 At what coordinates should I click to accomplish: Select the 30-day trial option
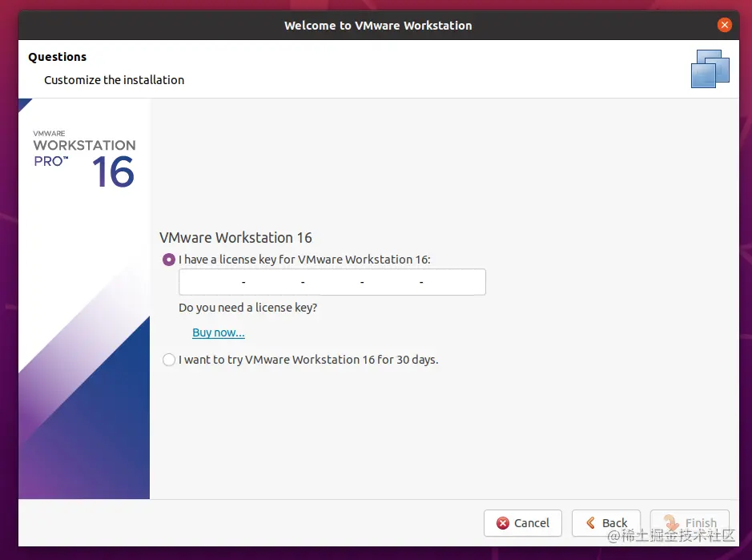pos(169,360)
